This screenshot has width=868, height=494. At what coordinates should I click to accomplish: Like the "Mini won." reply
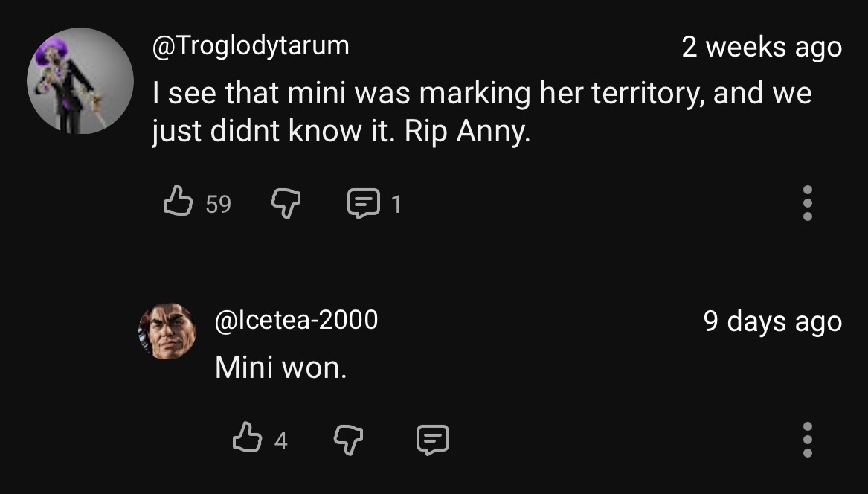pyautogui.click(x=246, y=439)
